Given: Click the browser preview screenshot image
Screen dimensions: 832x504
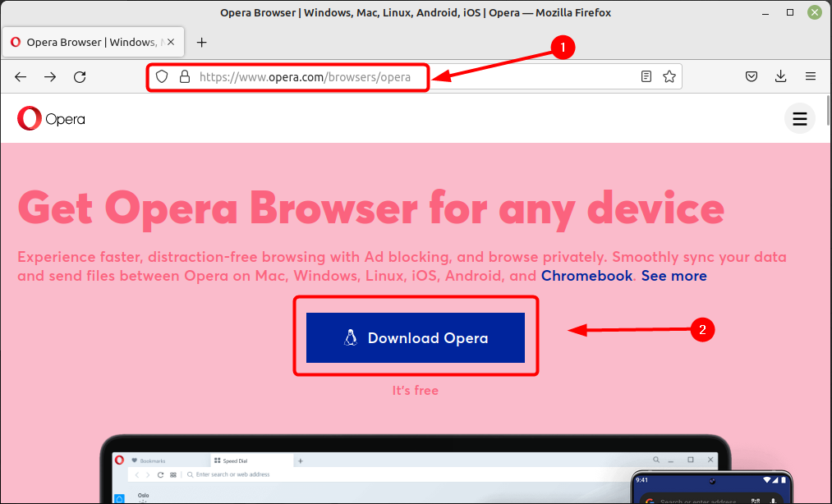Looking at the screenshot, I should pyautogui.click(x=446, y=470).
